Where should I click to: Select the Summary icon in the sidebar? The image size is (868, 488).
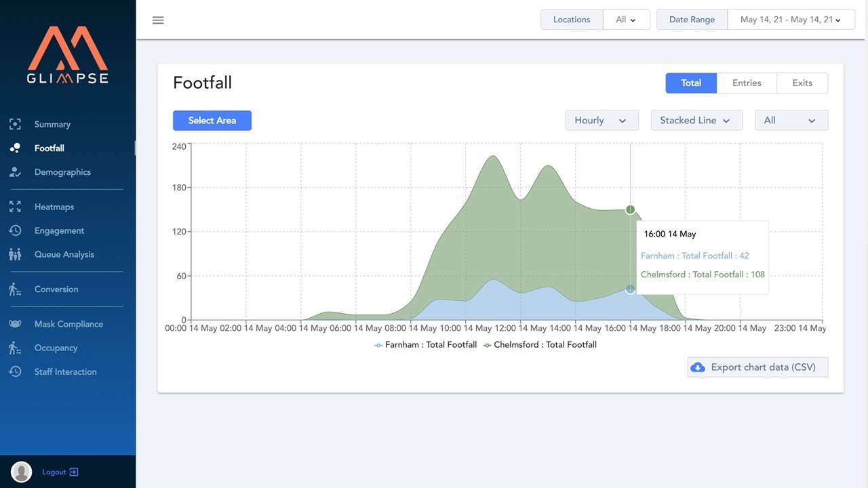15,124
